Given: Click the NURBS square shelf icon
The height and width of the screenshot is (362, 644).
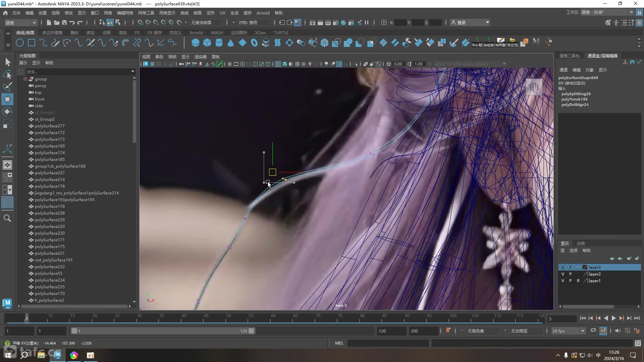Looking at the screenshot, I should [32, 43].
